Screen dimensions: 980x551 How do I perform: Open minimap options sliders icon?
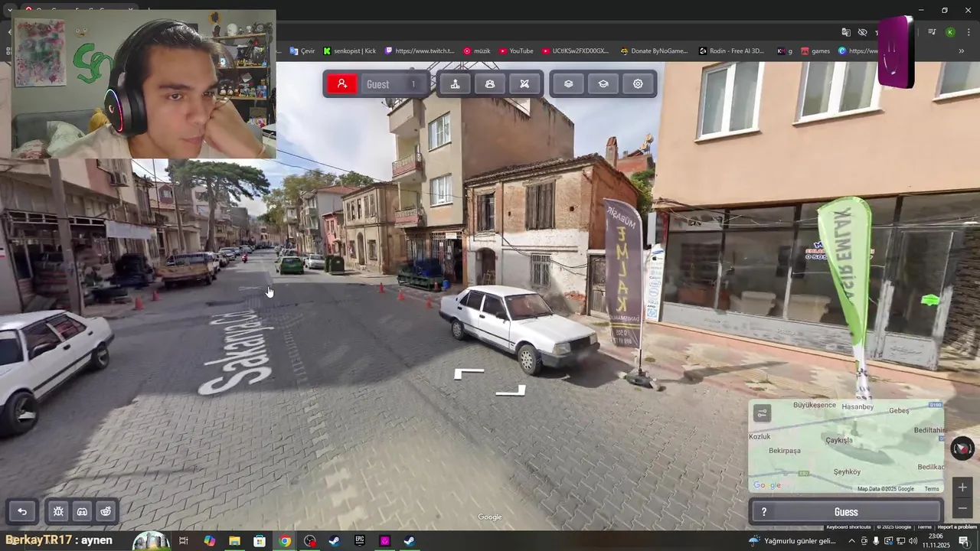click(762, 414)
